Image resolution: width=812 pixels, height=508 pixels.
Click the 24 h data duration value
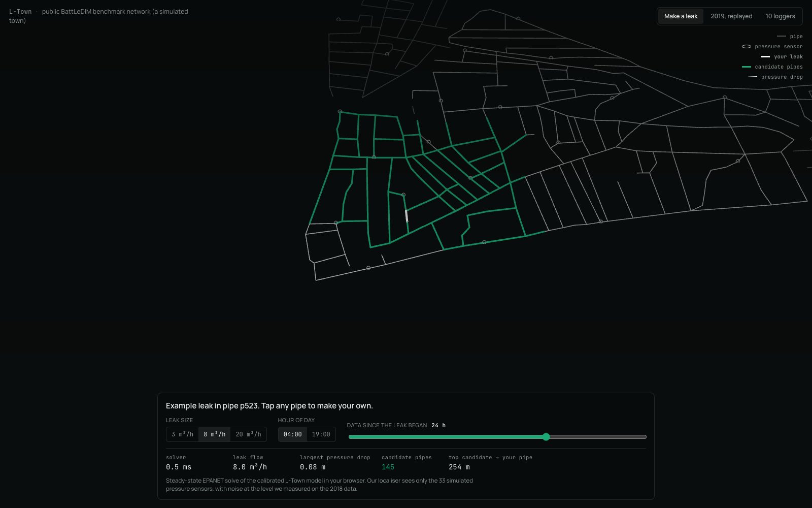(x=438, y=425)
